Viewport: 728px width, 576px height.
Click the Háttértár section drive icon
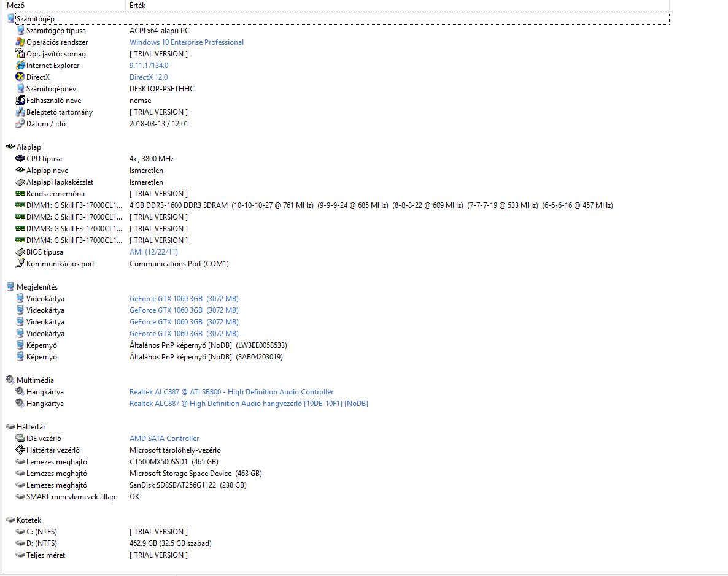(10, 426)
